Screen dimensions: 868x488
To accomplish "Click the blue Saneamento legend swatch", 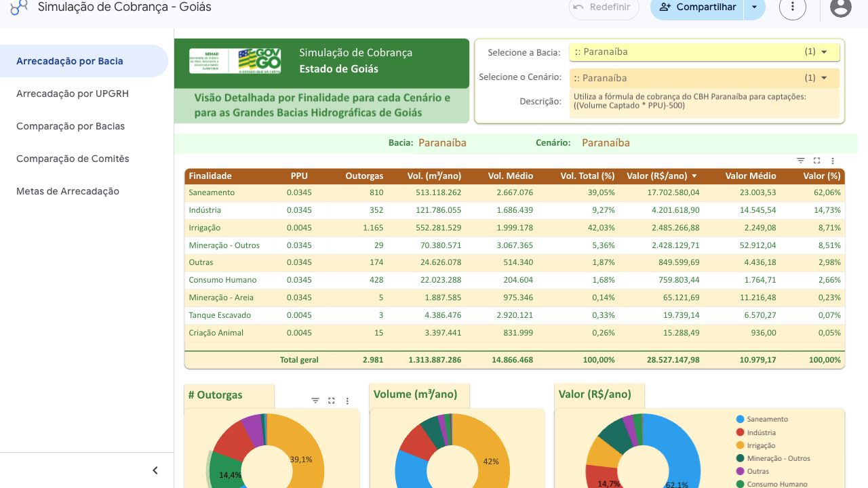I will coord(741,420).
